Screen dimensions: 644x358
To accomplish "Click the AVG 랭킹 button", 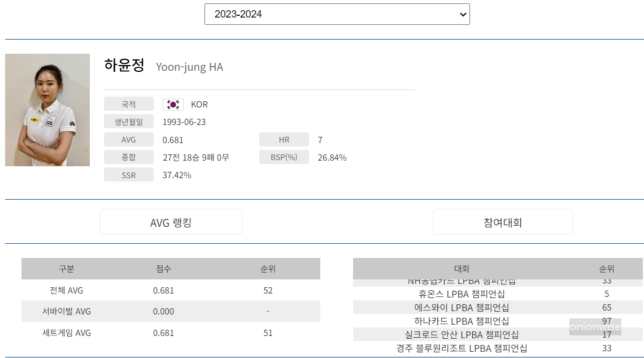I will 171,221.
